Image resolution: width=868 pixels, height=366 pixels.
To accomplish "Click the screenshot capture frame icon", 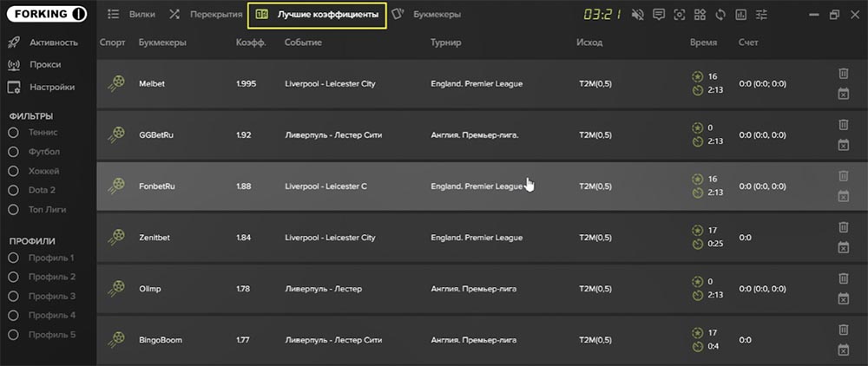I will click(680, 15).
